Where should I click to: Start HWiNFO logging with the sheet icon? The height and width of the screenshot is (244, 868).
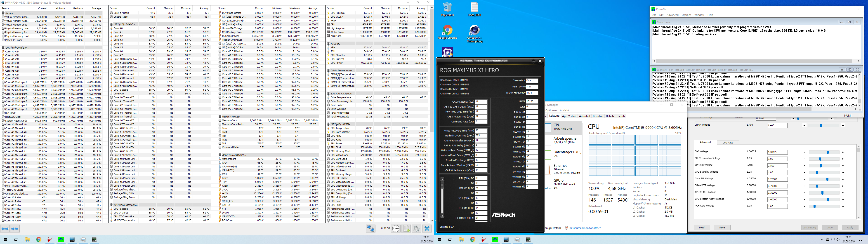(x=406, y=228)
